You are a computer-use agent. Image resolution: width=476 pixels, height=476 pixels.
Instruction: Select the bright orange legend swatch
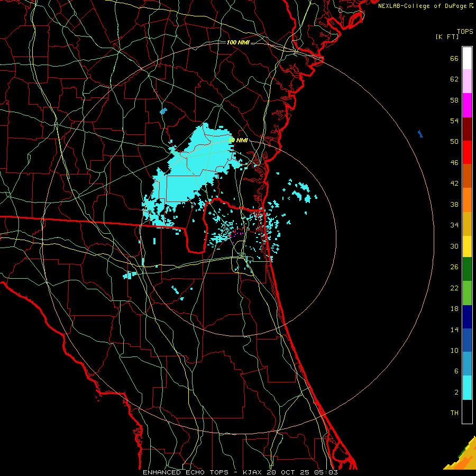tap(467, 200)
